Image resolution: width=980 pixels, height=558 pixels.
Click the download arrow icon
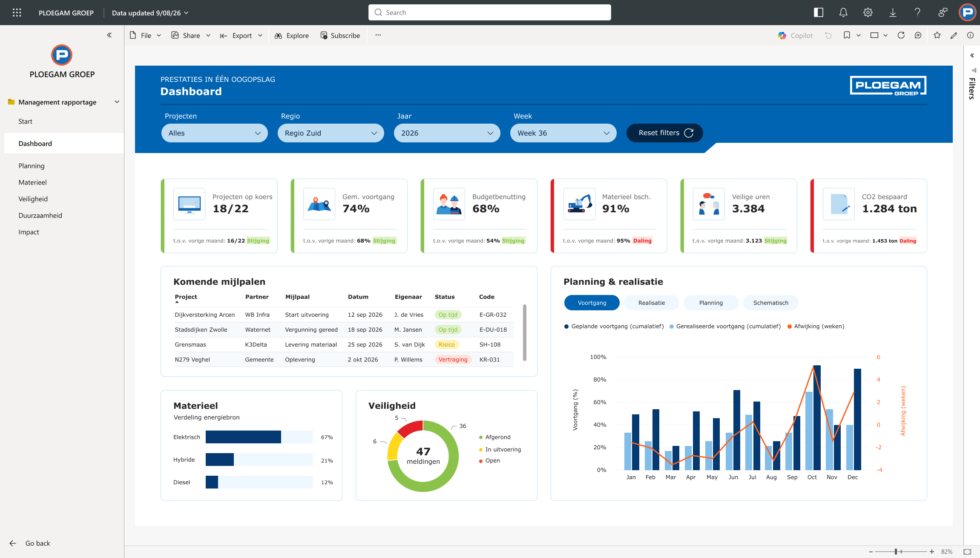click(893, 13)
